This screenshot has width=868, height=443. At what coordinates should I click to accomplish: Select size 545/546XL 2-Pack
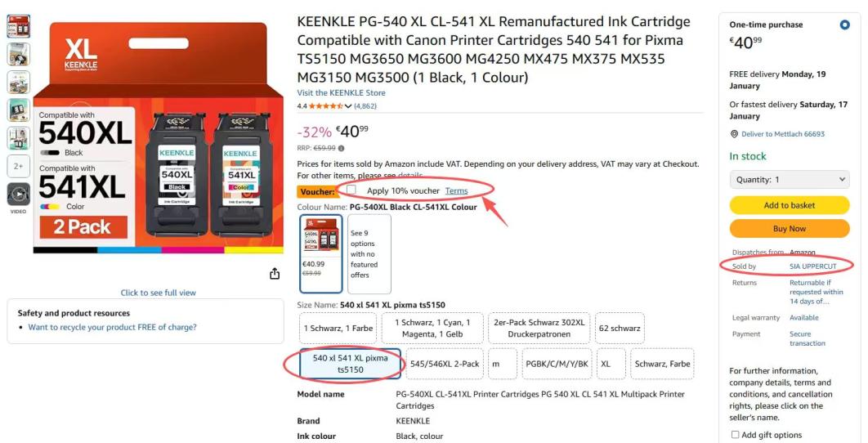(x=445, y=364)
